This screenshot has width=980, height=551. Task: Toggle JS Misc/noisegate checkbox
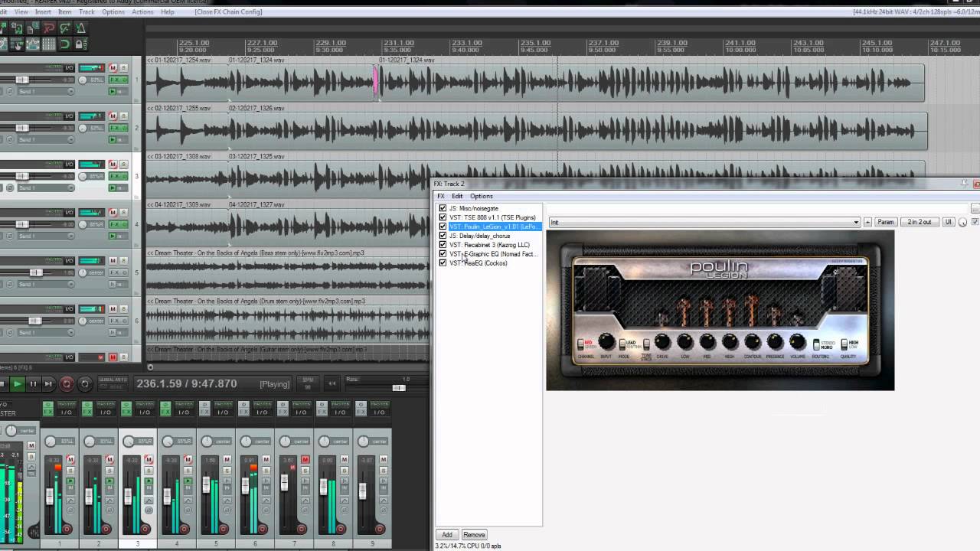click(x=443, y=208)
